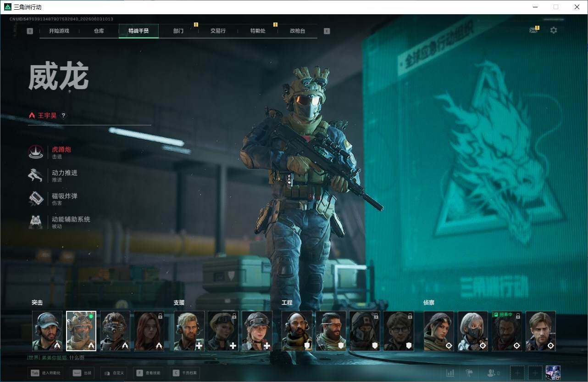
Task: Click the 出战 deploy button
Action: (x=82, y=373)
